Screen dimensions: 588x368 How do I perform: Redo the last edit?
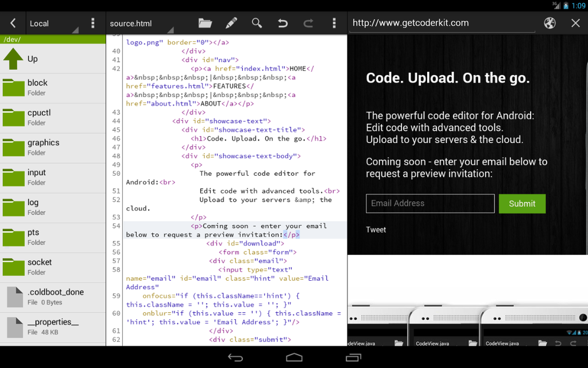pos(308,23)
